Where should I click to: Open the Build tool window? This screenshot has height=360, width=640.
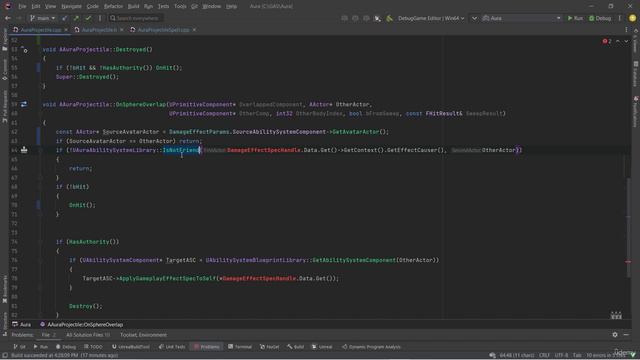click(x=296, y=347)
